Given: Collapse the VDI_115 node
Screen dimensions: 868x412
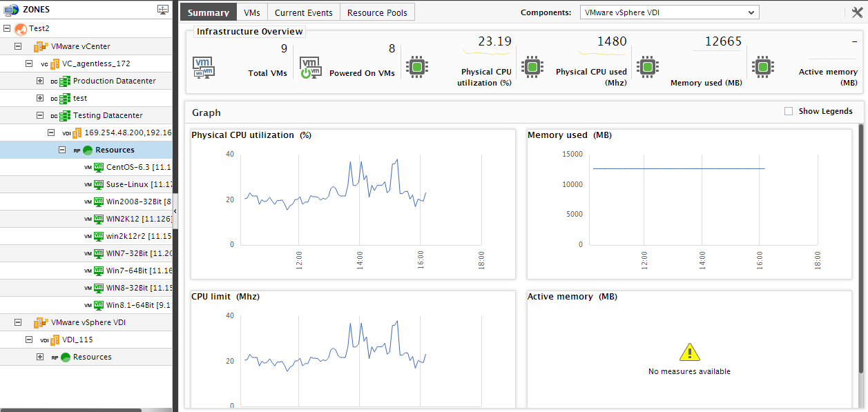Looking at the screenshot, I should (29, 340).
